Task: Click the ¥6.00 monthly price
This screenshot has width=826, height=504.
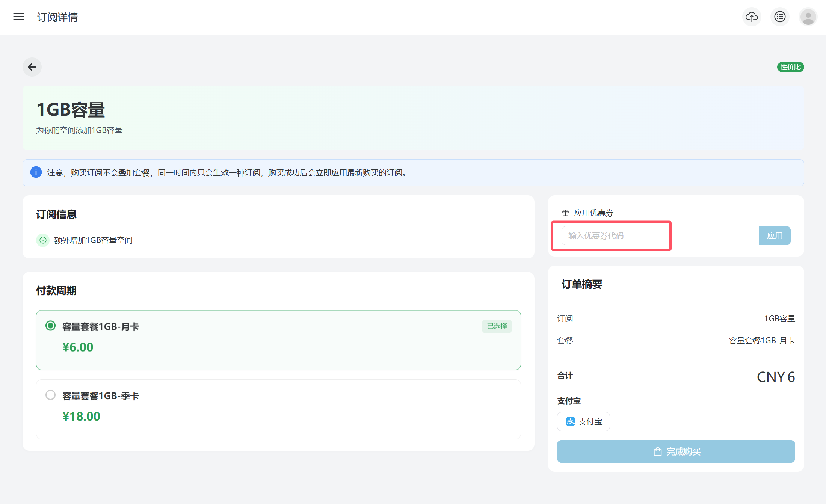Action: click(x=78, y=347)
